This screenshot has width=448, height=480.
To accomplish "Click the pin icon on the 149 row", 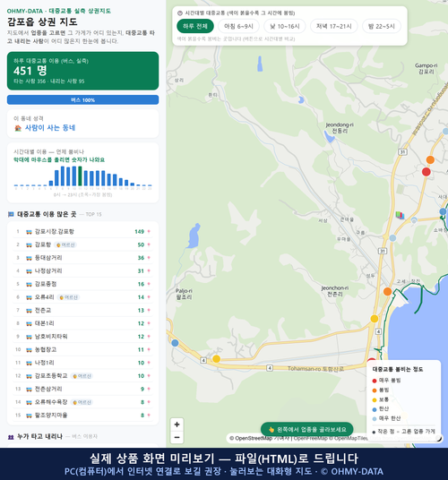I will (x=149, y=231).
